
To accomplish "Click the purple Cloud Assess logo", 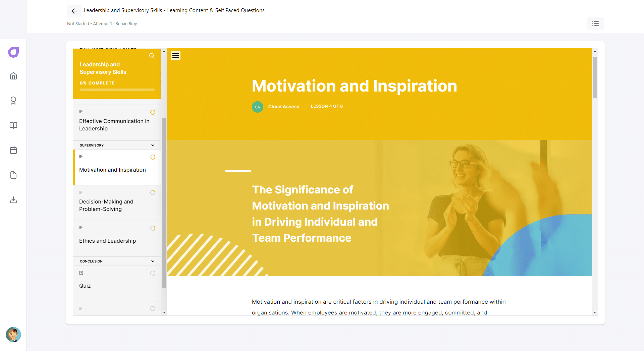I will pos(13,52).
